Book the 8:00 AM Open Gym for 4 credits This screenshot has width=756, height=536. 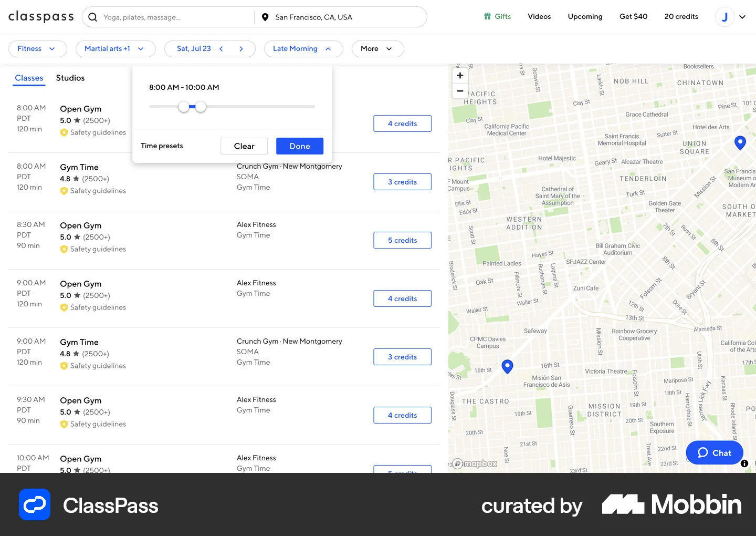pos(403,123)
